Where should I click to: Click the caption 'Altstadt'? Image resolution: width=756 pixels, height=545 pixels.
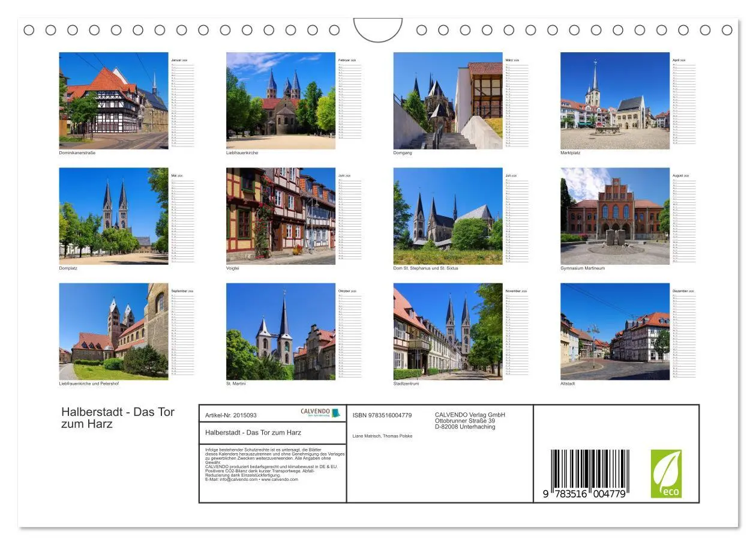pos(568,384)
